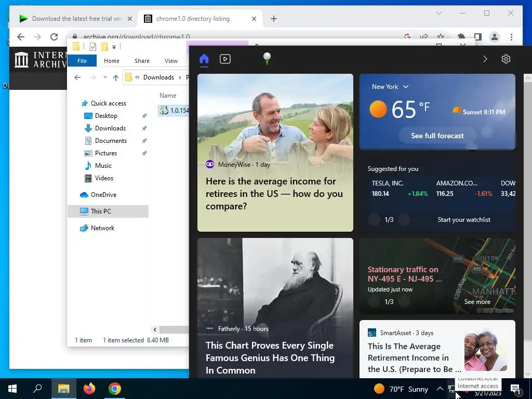Close the Download latest free trial tab
The image size is (532, 399).
pyautogui.click(x=129, y=19)
